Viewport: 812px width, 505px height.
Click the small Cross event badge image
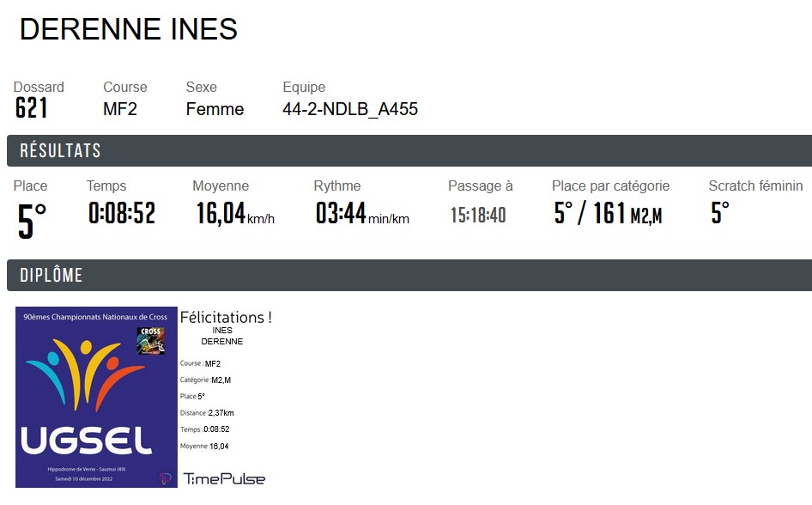click(x=150, y=341)
